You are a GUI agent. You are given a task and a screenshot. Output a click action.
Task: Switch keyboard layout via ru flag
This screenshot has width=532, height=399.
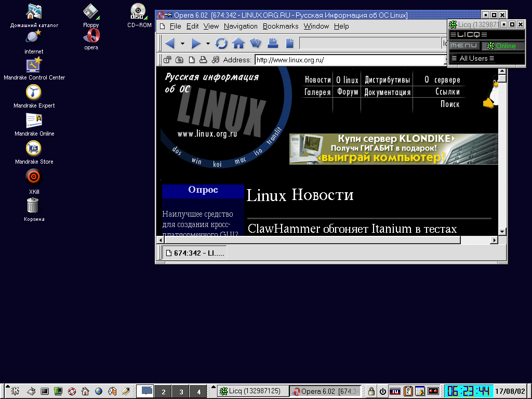tap(395, 391)
